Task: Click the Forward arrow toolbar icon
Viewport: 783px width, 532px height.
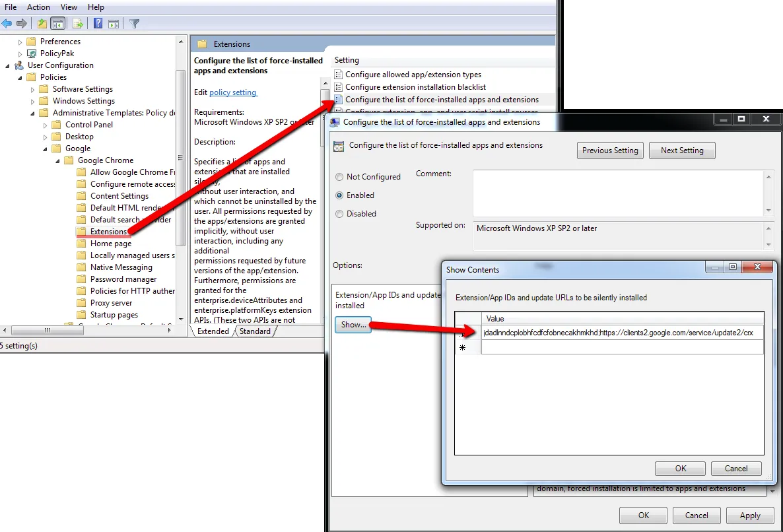Action: tap(22, 24)
